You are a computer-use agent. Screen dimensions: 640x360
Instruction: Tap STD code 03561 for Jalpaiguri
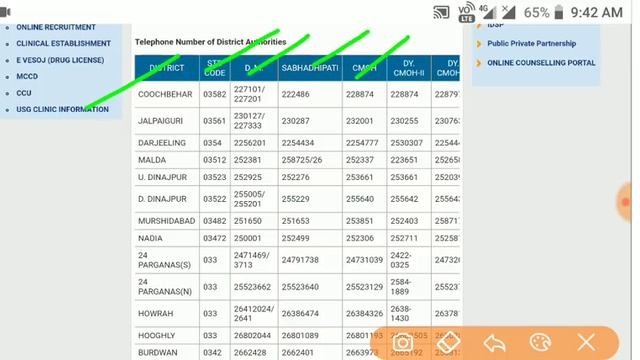click(215, 121)
